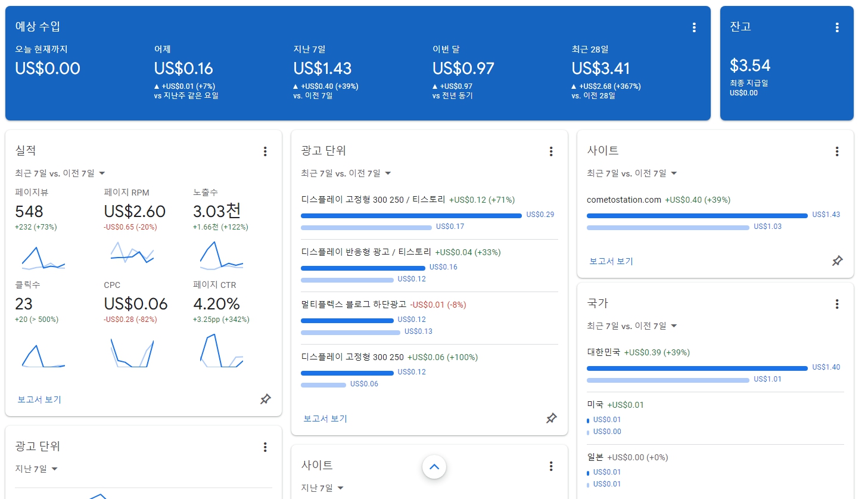
Task: Click the 페이지 CTR sparkline chart
Action: click(x=222, y=351)
